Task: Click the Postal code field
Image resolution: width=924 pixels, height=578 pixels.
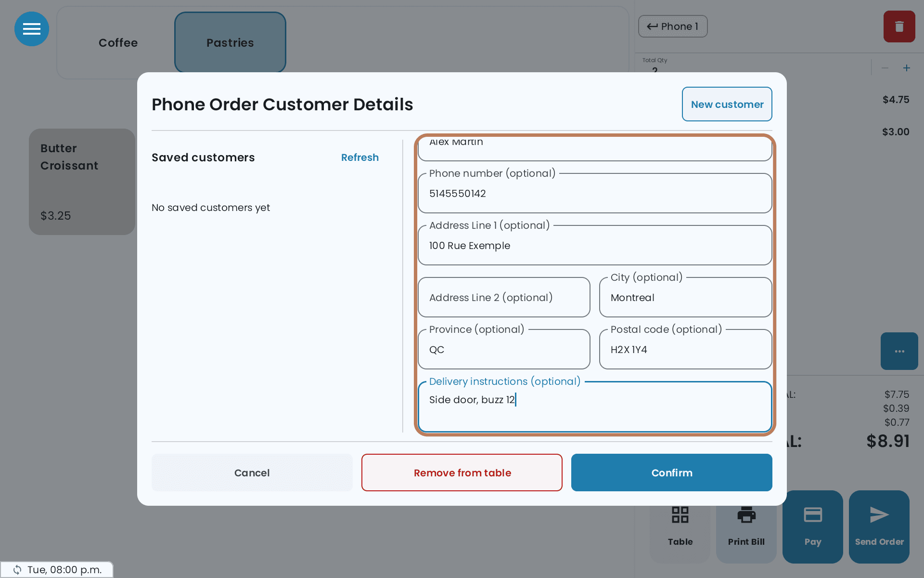Action: [685, 349]
